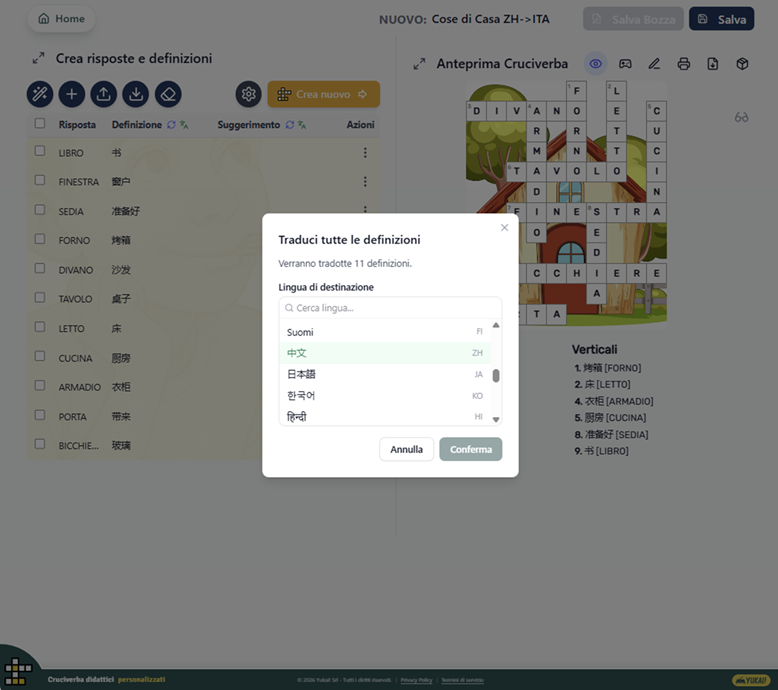Check the BICCHIE... row checkbox
The image size is (778, 690).
[40, 444]
